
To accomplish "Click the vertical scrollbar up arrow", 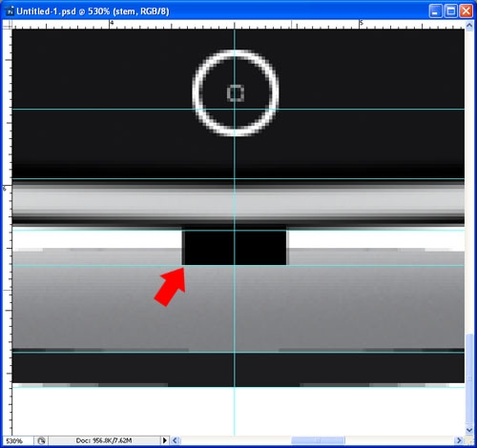I will pos(469,26).
